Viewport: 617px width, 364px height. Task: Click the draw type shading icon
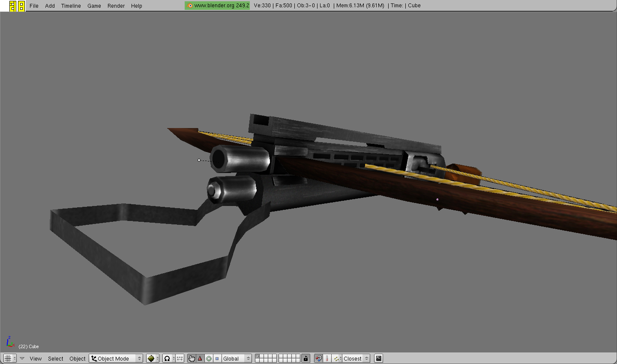(151, 358)
